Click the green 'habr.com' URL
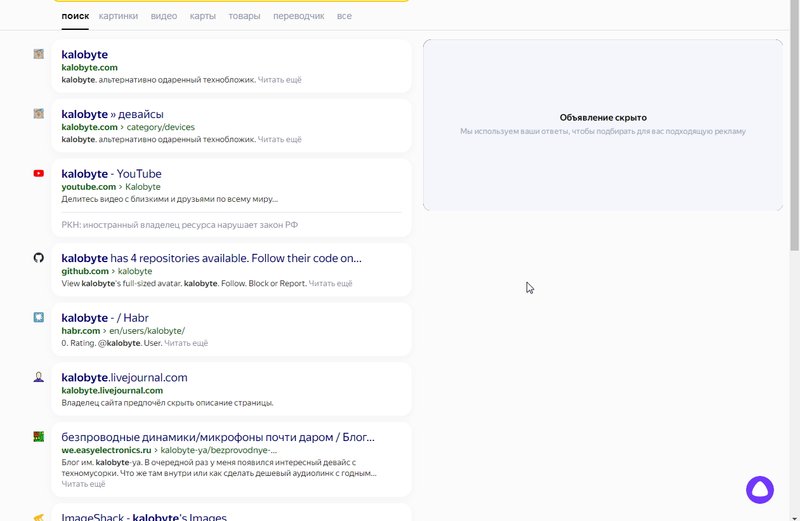800x521 pixels. click(81, 331)
